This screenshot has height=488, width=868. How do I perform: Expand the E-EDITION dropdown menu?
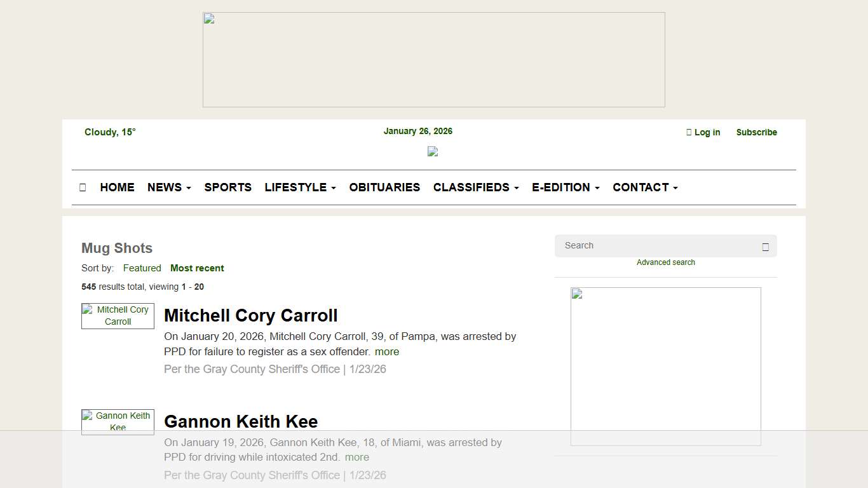click(x=566, y=187)
